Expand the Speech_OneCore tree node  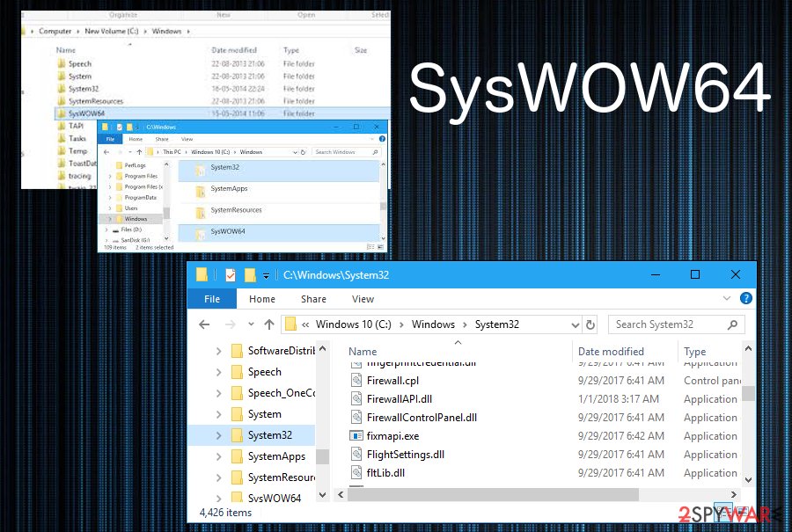218,393
